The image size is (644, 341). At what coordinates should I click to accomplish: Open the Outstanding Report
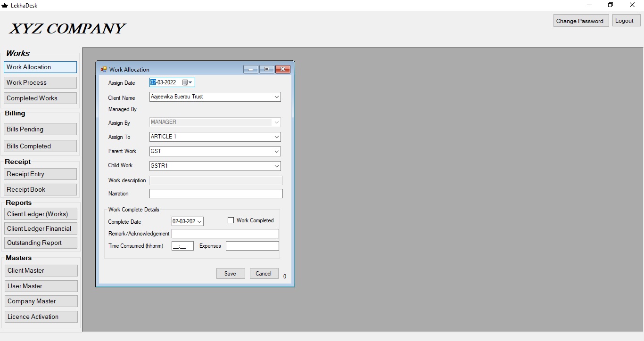click(41, 243)
